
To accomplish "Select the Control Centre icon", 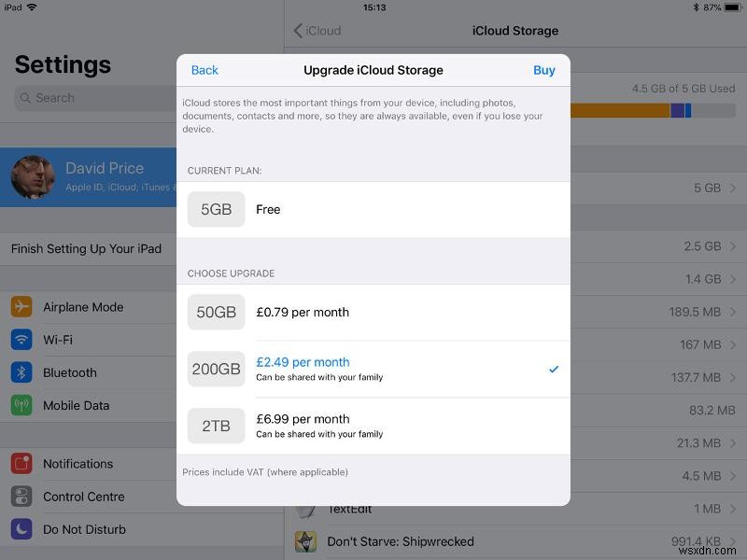I will coord(21,497).
